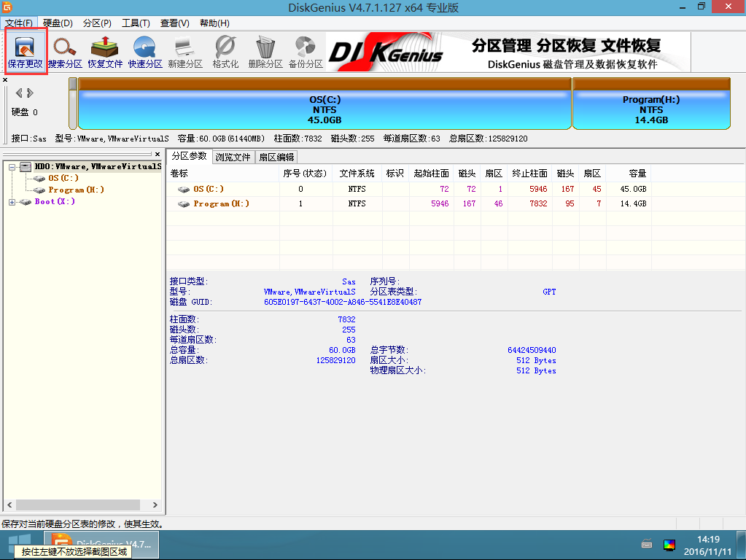Click the 备份分区 (Backup partition) icon
746x560 pixels.
(306, 51)
